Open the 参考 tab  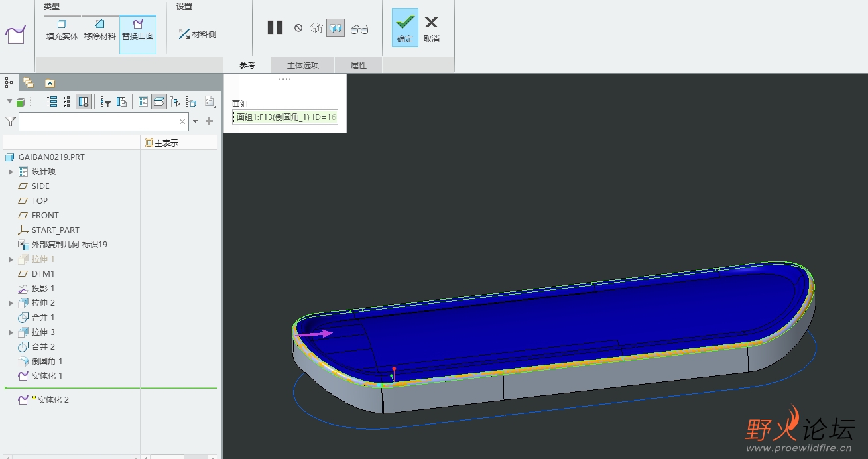point(247,65)
